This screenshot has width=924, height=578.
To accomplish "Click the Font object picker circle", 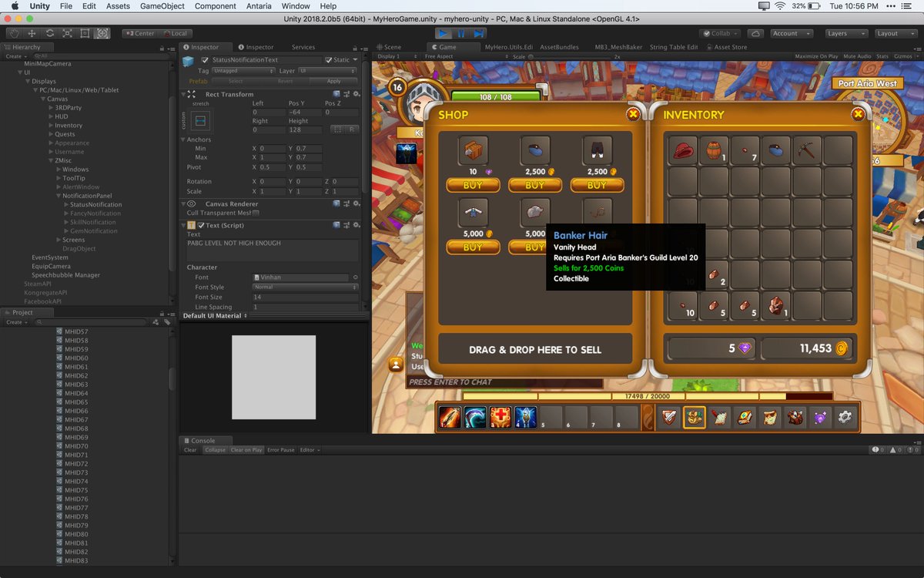I will pos(355,277).
